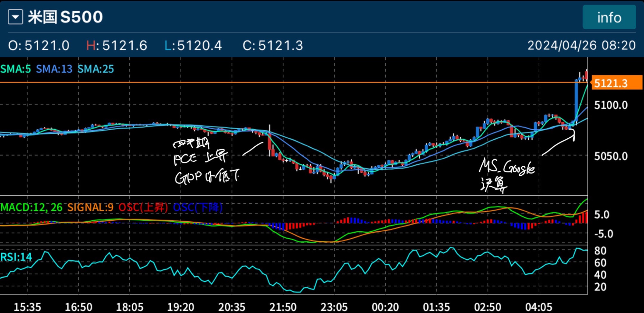Click the SIGNAL:9 label

pyautogui.click(x=90, y=207)
